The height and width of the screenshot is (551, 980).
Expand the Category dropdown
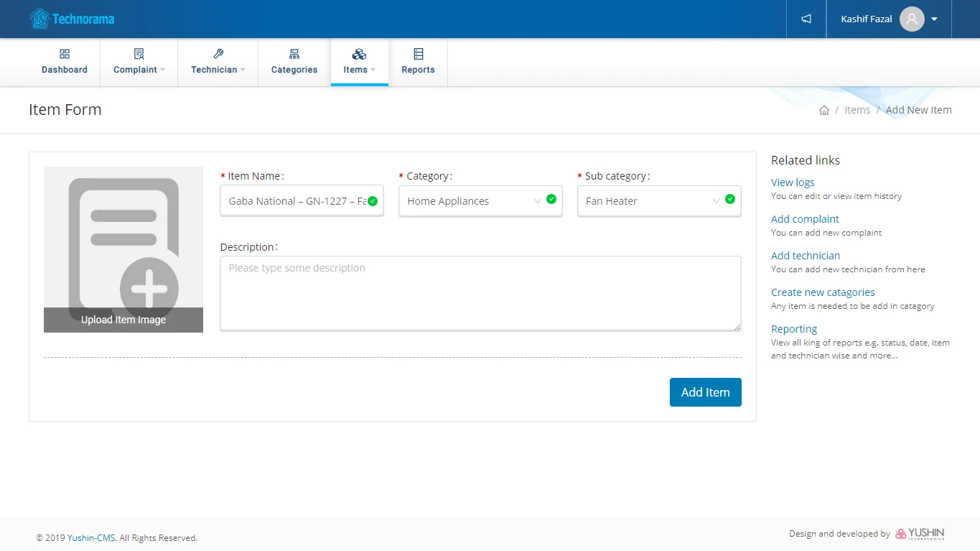537,201
